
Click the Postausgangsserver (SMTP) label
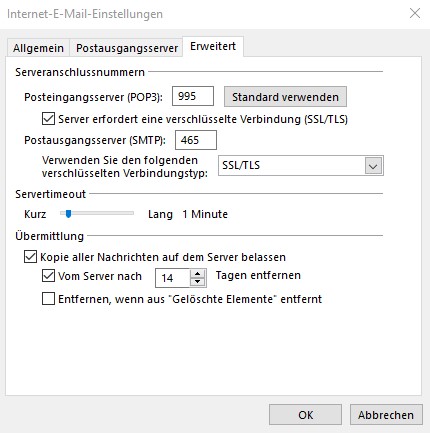coord(95,140)
